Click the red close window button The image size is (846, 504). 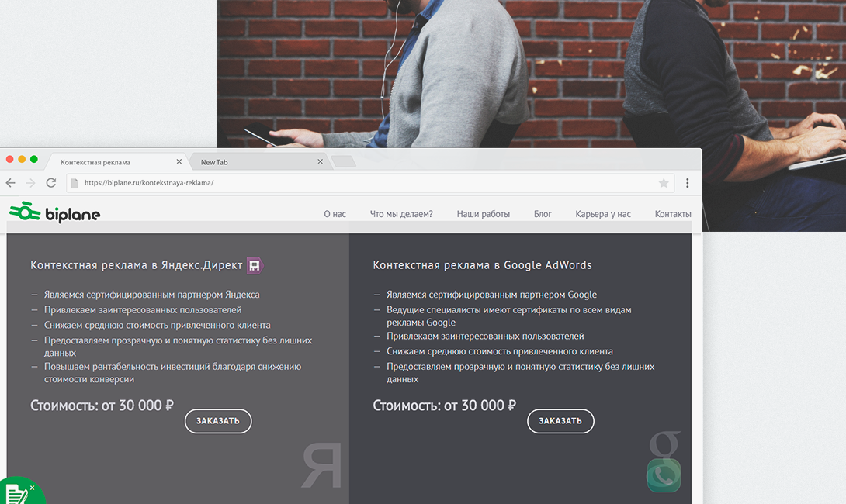[10, 159]
